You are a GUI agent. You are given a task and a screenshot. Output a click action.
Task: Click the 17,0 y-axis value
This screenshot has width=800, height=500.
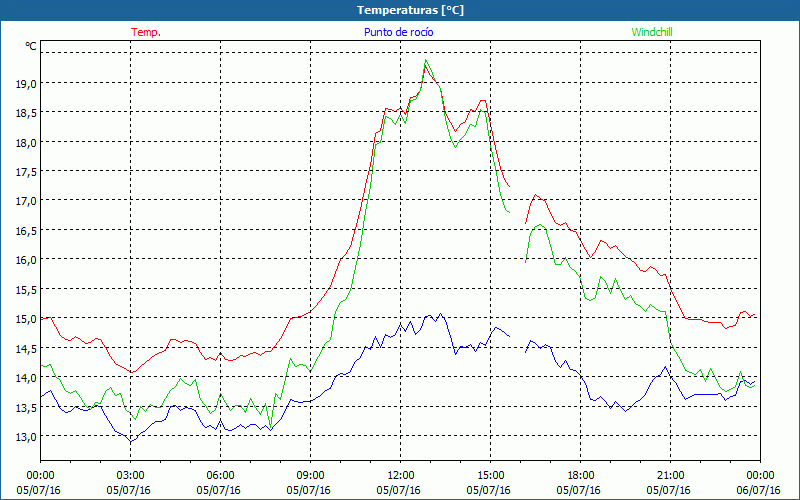coord(26,201)
